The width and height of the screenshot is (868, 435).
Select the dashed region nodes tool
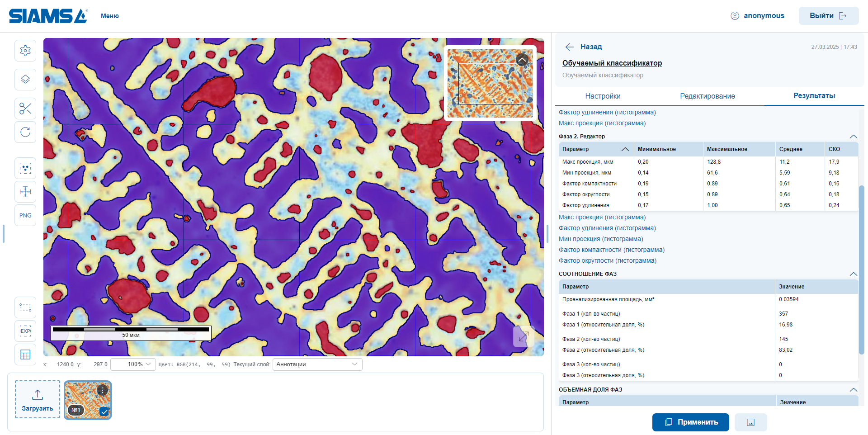point(25,307)
